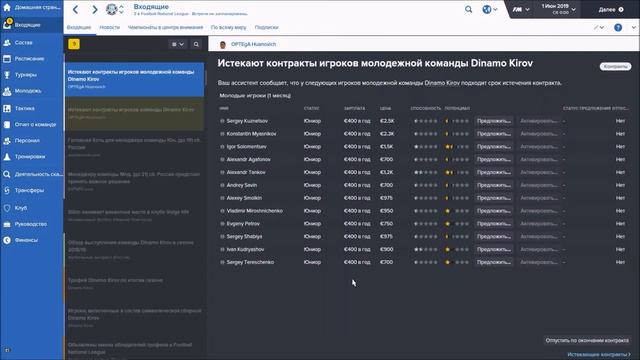
Task: Open the Dinamo Kirov team contracts expiring message
Action: click(134, 114)
